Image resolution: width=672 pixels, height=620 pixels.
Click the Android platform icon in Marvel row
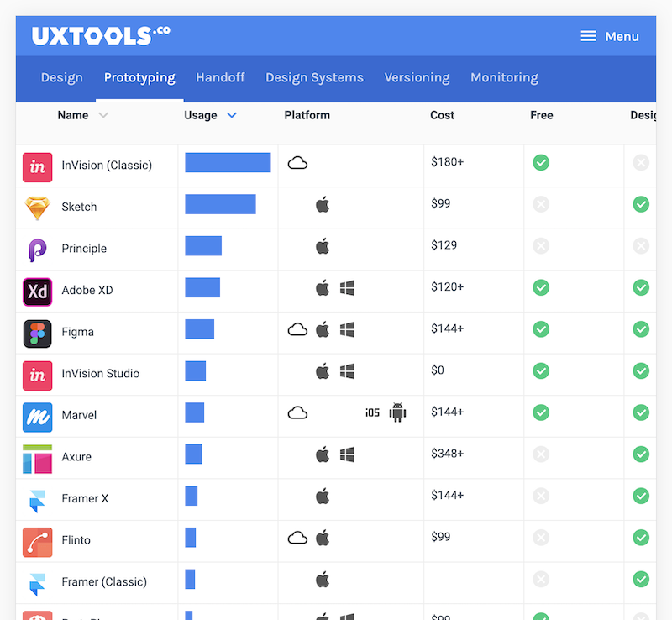pyautogui.click(x=397, y=412)
